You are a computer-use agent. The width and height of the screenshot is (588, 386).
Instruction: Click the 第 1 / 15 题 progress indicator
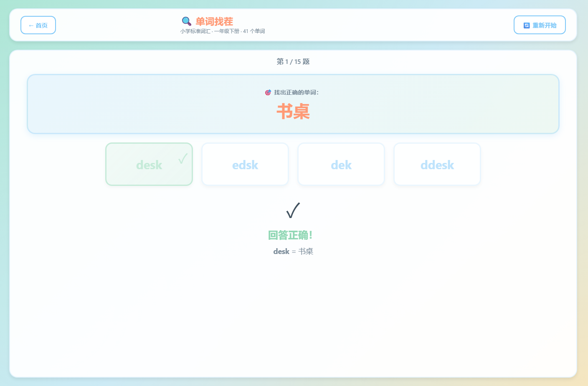[x=293, y=62]
